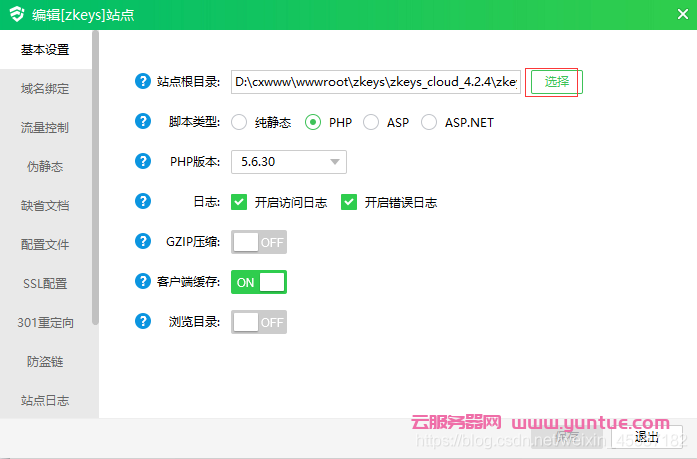Click help icon beside 日志
The width and height of the screenshot is (697, 459).
[142, 201]
